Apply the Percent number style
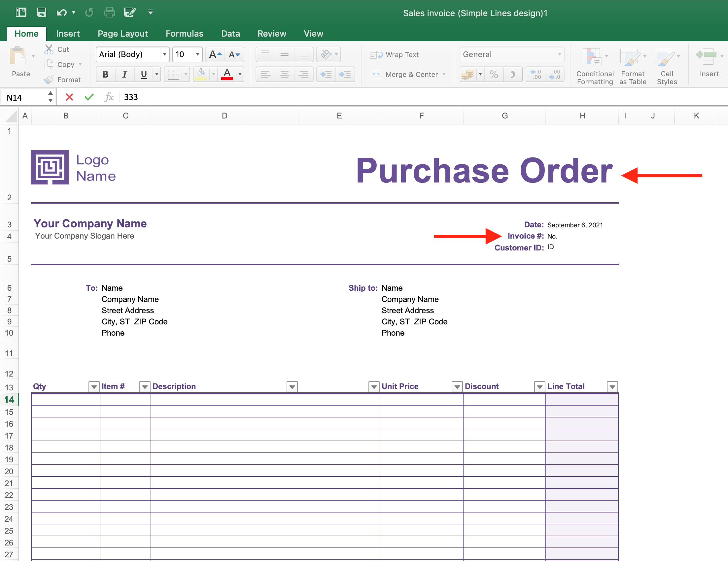This screenshot has height=561, width=728. click(x=494, y=74)
